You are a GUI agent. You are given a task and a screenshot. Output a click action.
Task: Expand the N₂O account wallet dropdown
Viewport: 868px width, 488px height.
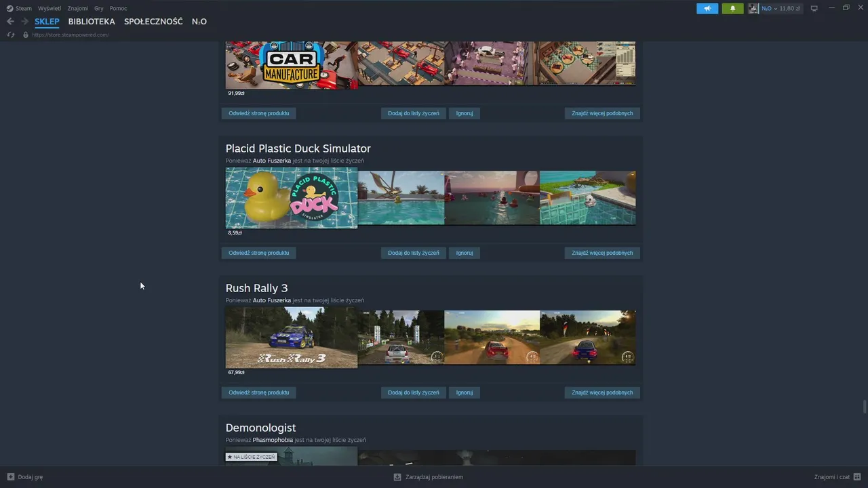pyautogui.click(x=781, y=9)
